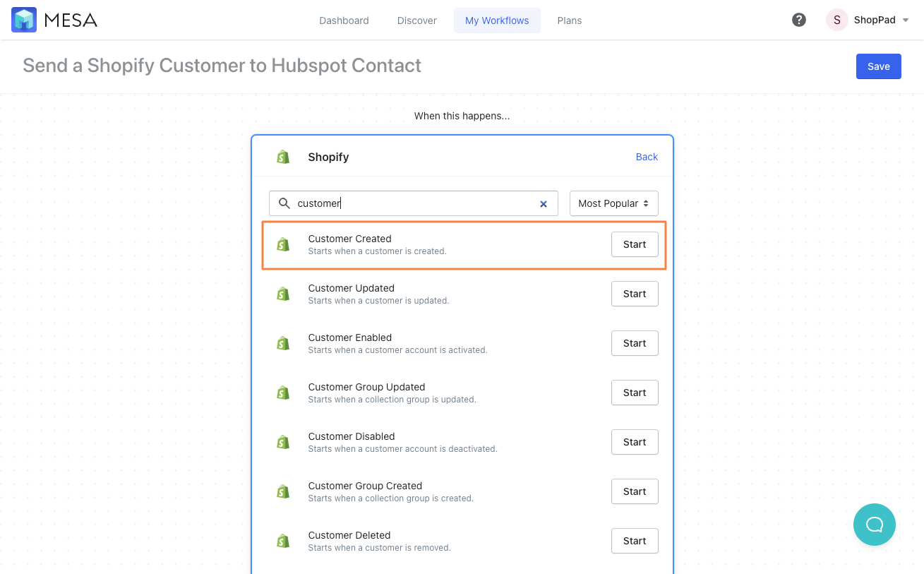Click 'Starts when a customer account is activated.'
The height and width of the screenshot is (574, 924).
tap(397, 350)
